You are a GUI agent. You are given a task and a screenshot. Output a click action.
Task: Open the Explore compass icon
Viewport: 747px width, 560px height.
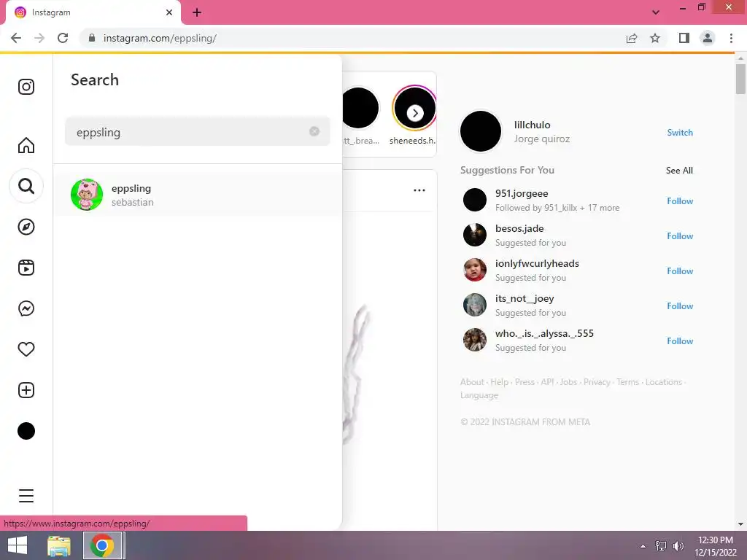[26, 227]
